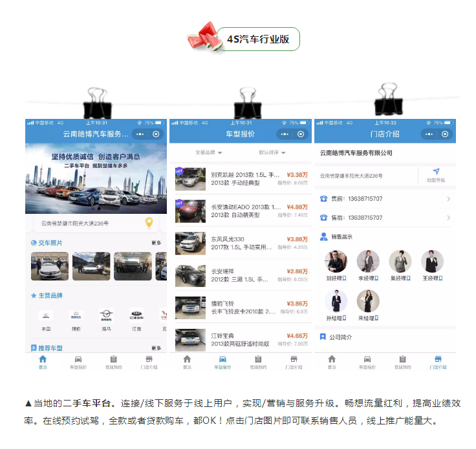Viewport: 476px width, 449px height.
Task: Tap highlighted 门店介绍 tab on 门店介绍 screen
Action: (438, 362)
